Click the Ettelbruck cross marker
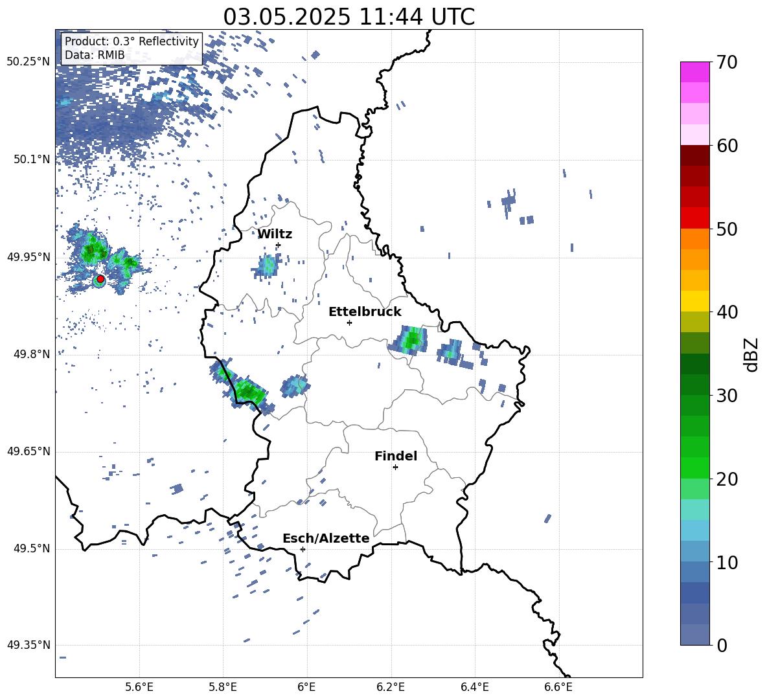 pyautogui.click(x=349, y=322)
